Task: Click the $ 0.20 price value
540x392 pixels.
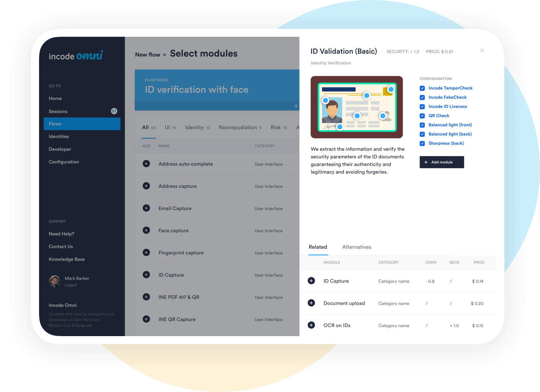Action: (x=477, y=304)
